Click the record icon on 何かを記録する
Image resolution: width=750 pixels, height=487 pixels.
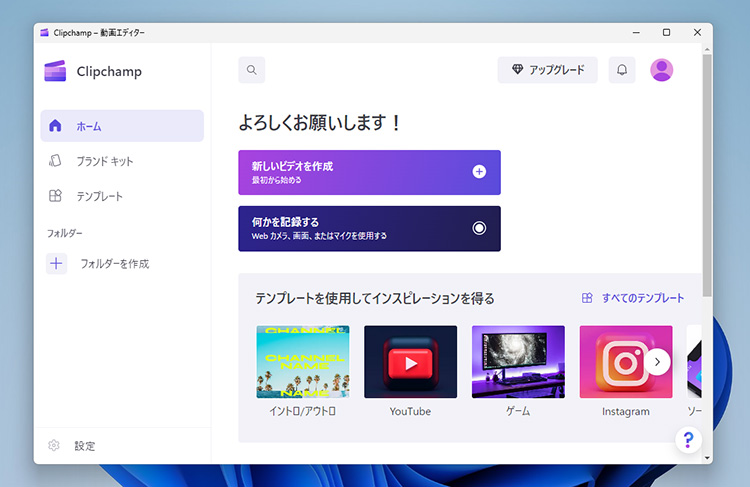tap(479, 228)
